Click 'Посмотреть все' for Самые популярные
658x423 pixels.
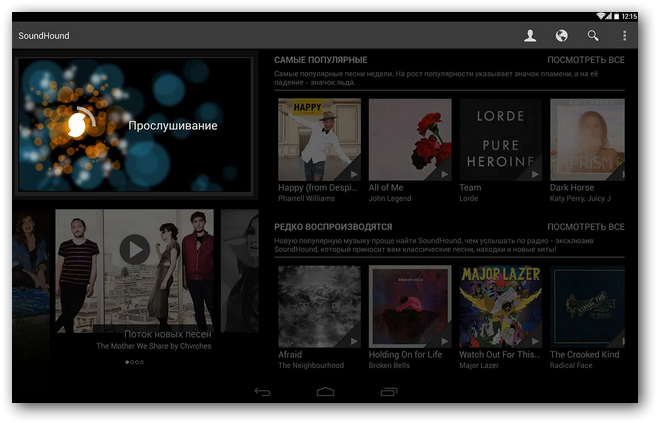click(x=585, y=60)
